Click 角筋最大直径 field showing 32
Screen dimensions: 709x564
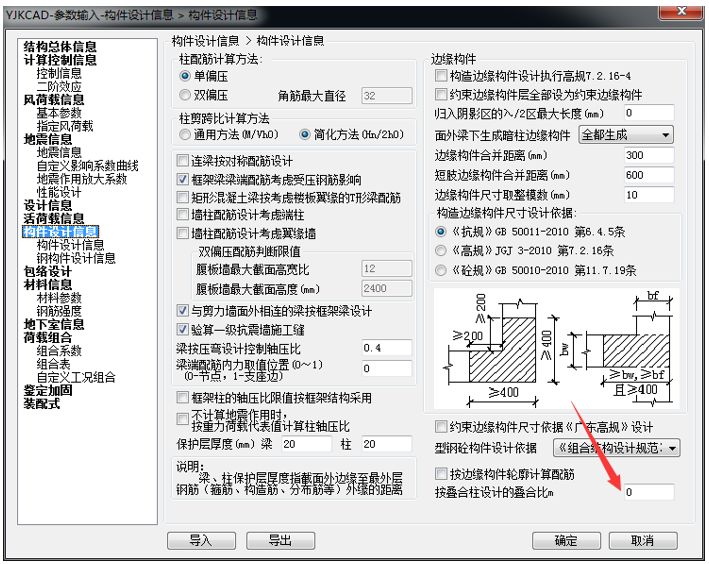tap(387, 95)
